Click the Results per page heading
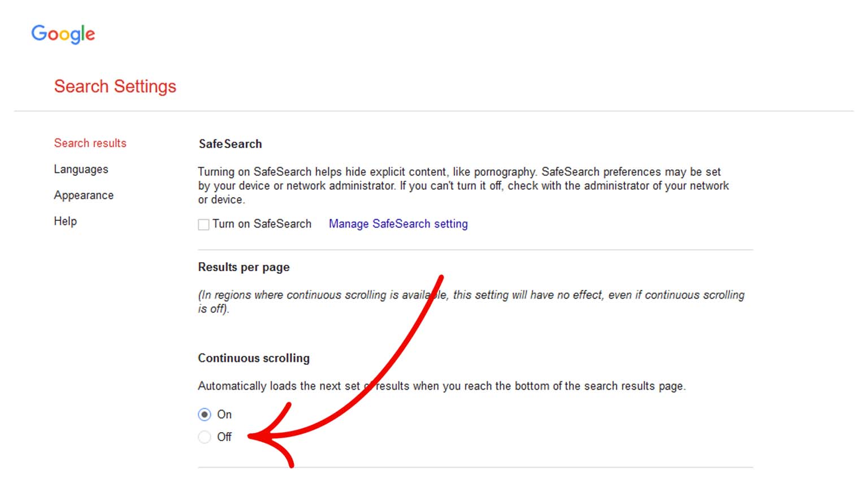868x488 pixels. click(244, 267)
